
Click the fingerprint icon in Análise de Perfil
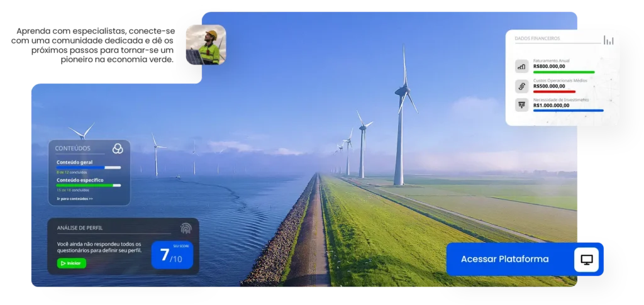186,228
